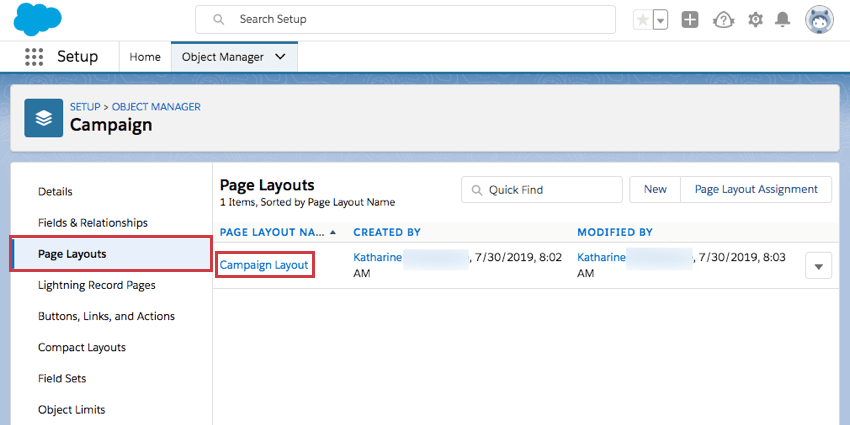Open Katharine's profile under Created By

tap(377, 257)
